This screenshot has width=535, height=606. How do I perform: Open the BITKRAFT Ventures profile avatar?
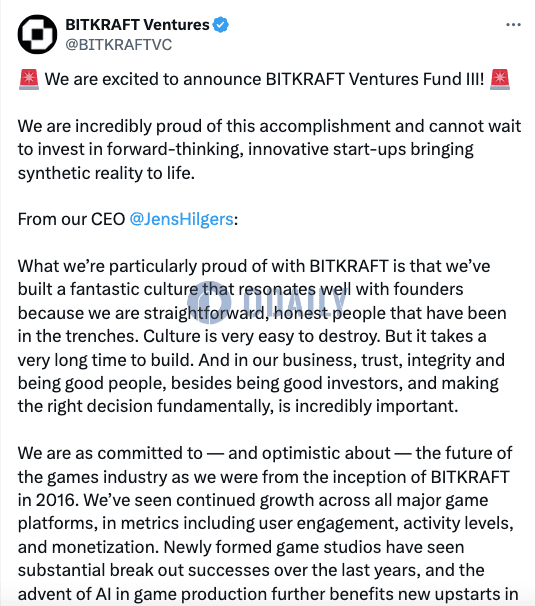tap(37, 34)
